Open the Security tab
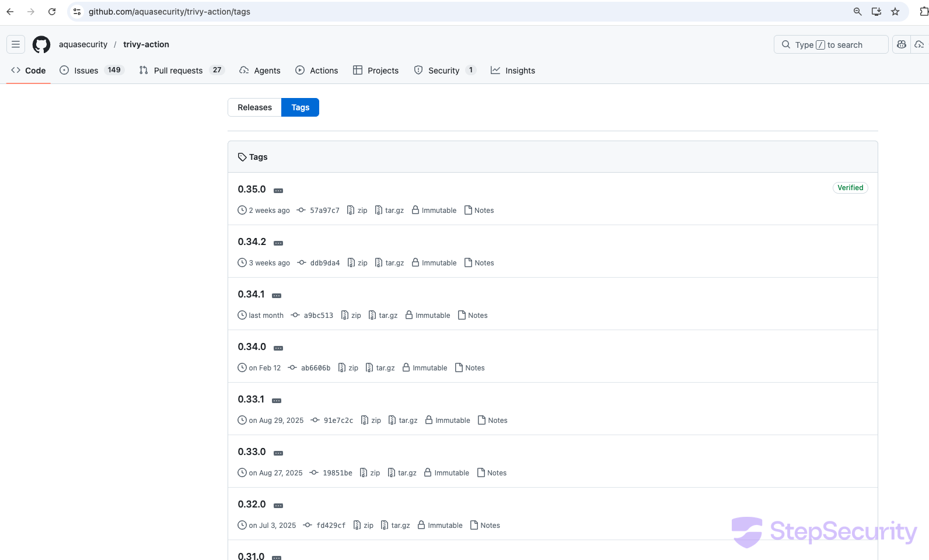Image resolution: width=929 pixels, height=560 pixels. (x=445, y=71)
